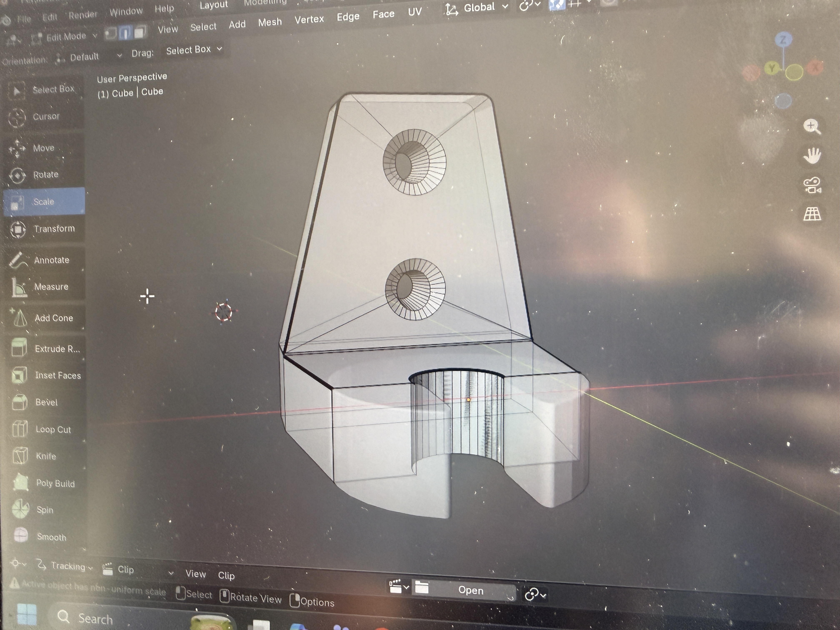This screenshot has height=630, width=840.
Task: Select the Measure tool
Action: 44,287
